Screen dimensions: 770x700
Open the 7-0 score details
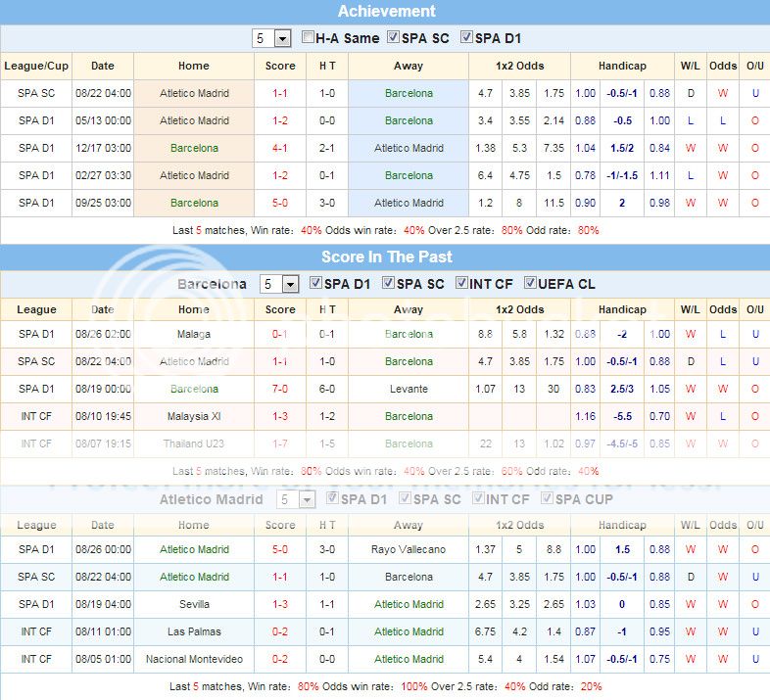click(x=280, y=389)
